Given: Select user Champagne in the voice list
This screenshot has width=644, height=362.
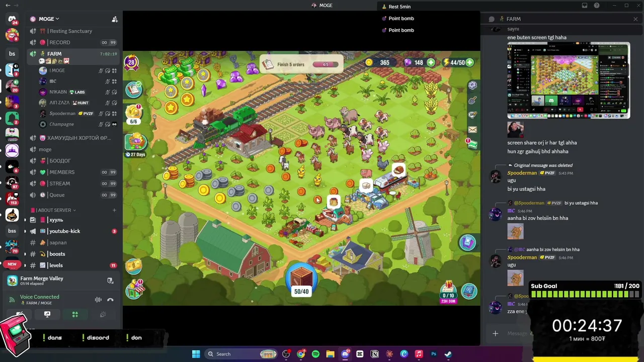Looking at the screenshot, I should coord(78,124).
